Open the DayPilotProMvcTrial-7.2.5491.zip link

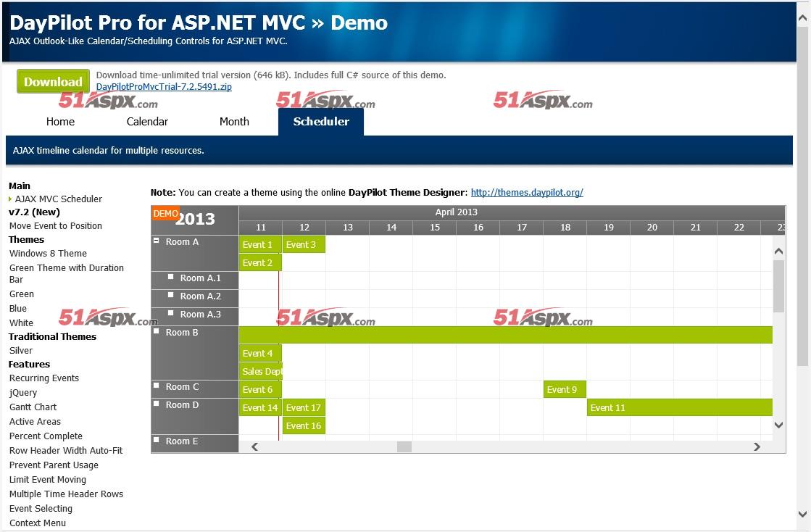click(164, 87)
